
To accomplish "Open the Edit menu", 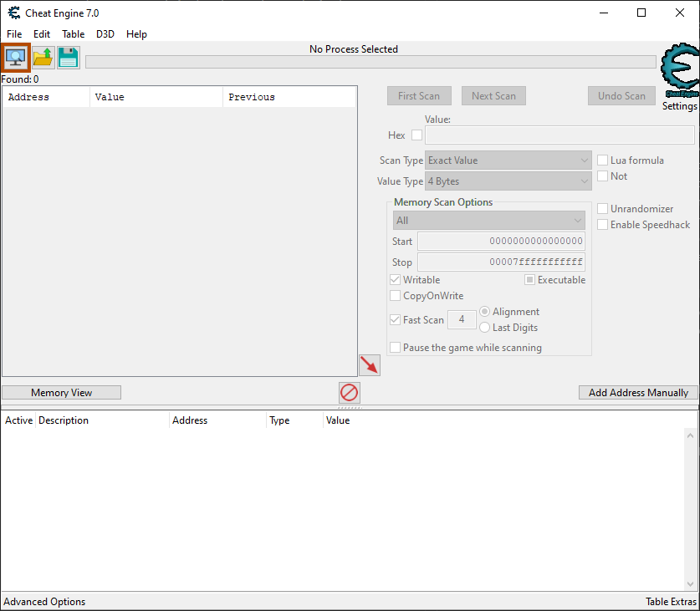I will (x=42, y=34).
